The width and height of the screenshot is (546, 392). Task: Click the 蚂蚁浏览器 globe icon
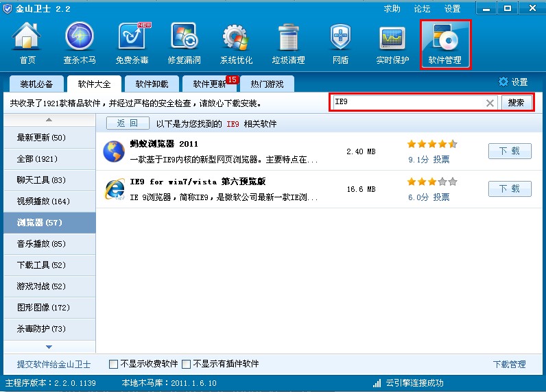click(x=114, y=151)
